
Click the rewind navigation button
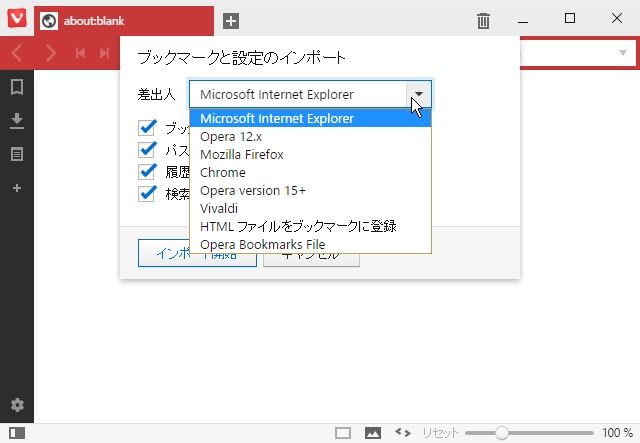[80, 53]
